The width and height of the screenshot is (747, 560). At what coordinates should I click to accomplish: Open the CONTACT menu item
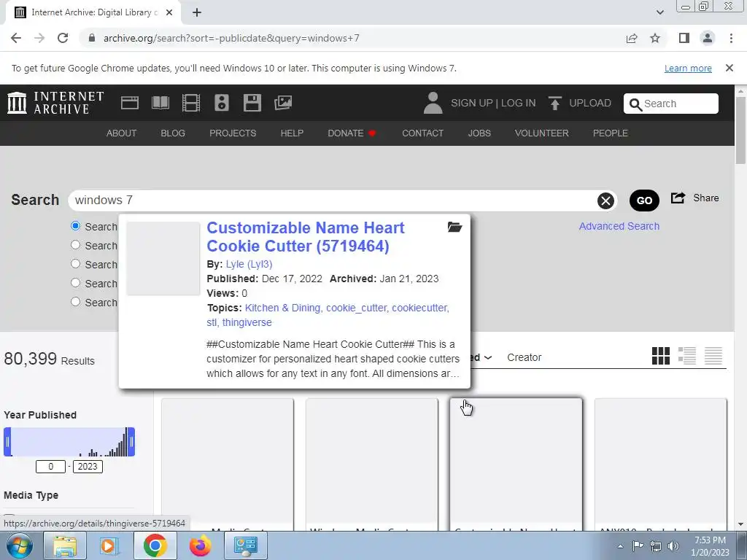pyautogui.click(x=422, y=133)
